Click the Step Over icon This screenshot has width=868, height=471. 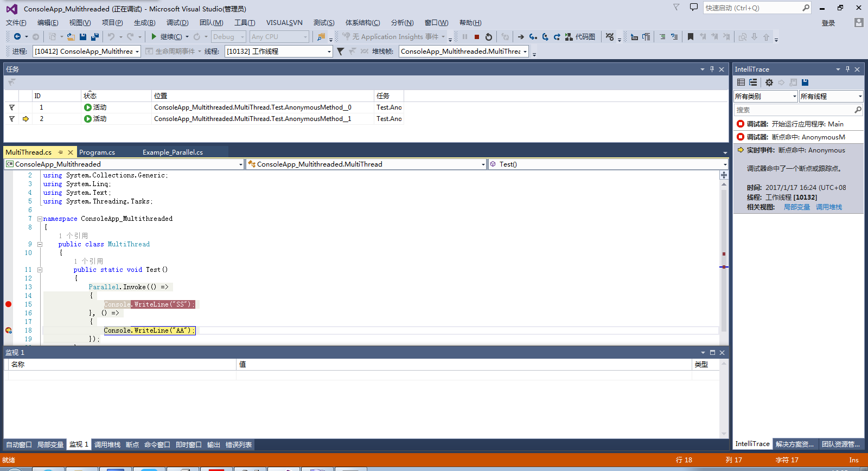click(x=545, y=36)
